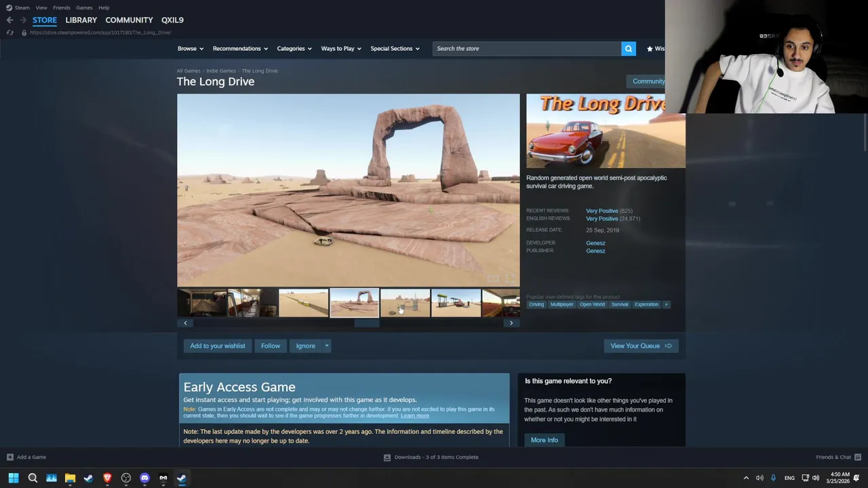Expand the Browse dropdown menu
The height and width of the screenshot is (488, 868).
[x=191, y=49]
